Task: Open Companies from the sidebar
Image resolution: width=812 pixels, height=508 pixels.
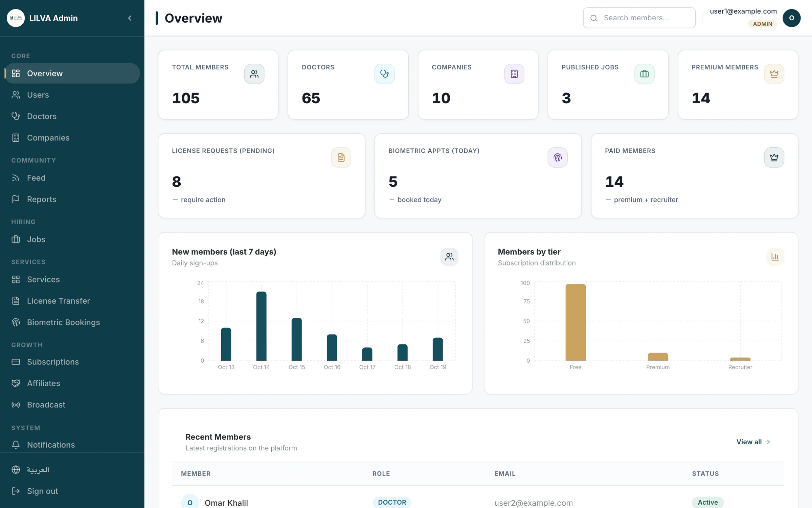Action: tap(72, 138)
